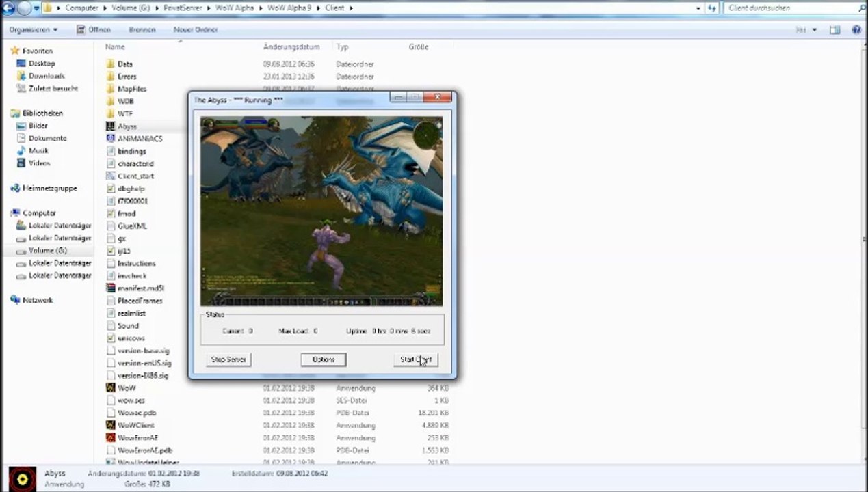The image size is (868, 492).
Task: Click the Client durchsuchen search field
Action: 790,8
